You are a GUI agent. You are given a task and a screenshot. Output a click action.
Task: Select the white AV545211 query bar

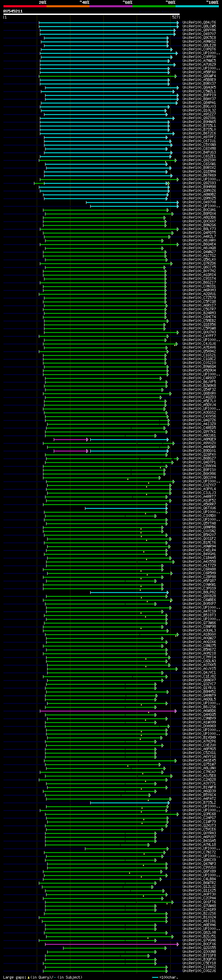coord(92,14)
